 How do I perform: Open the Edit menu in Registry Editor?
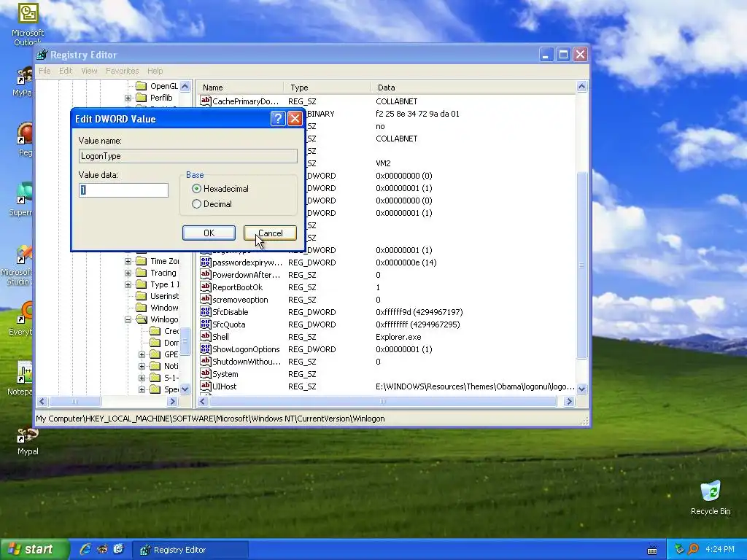pos(66,71)
